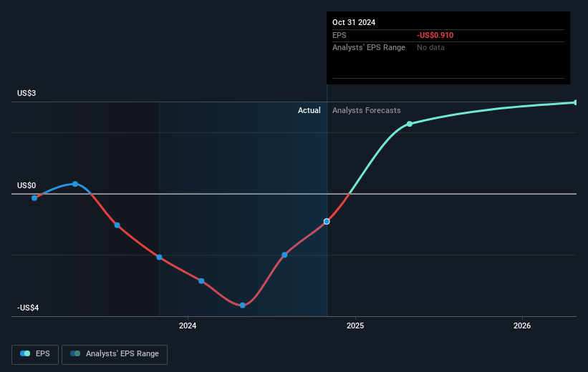Image resolution: width=588 pixels, height=372 pixels.
Task: Click the 'Analysts Forecasts' label
Action: pyautogui.click(x=367, y=110)
